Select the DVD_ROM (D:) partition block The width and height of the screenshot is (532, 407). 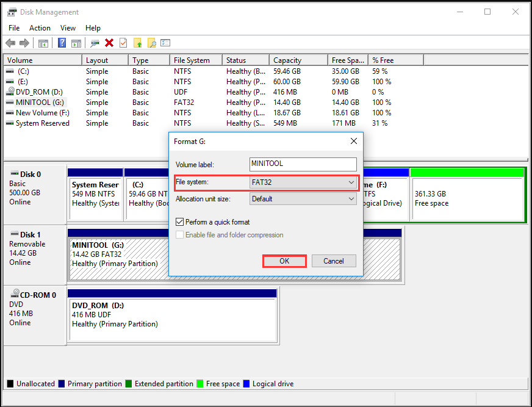click(x=173, y=315)
